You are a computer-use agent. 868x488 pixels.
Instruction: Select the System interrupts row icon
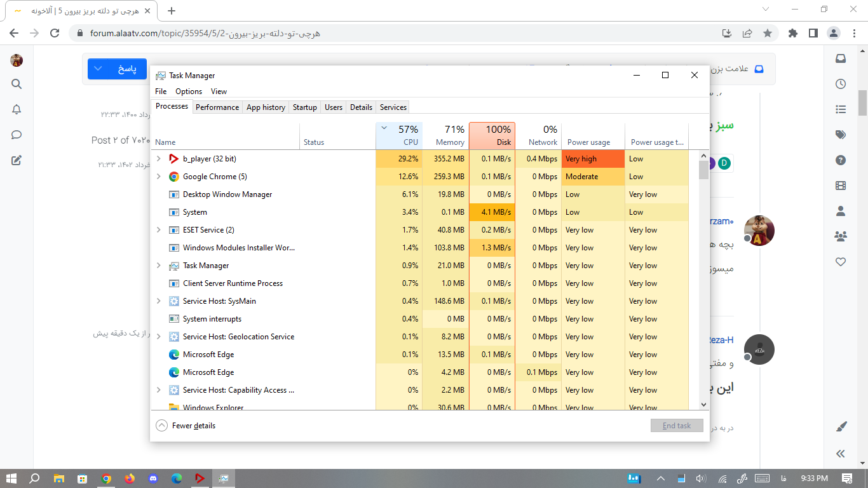[174, 319]
